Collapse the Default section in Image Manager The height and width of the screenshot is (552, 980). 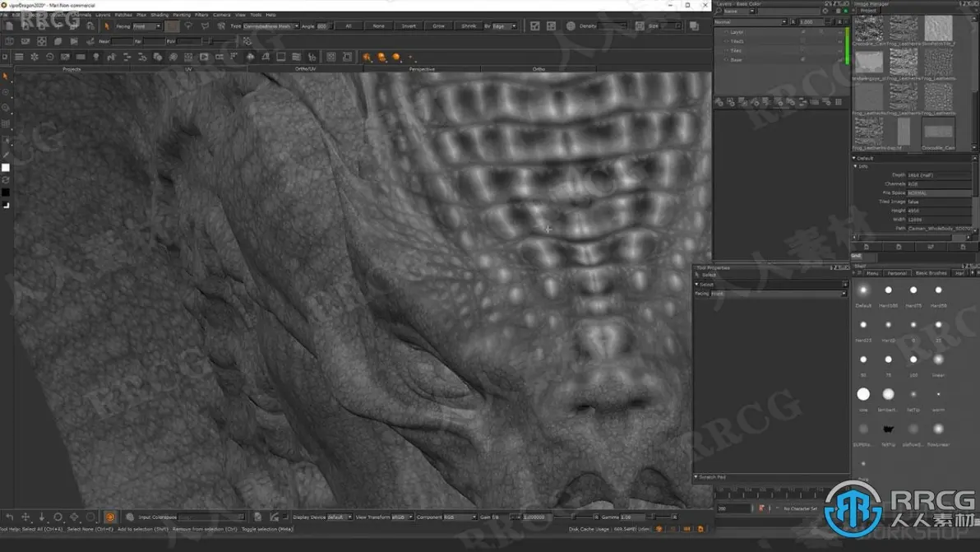point(854,158)
